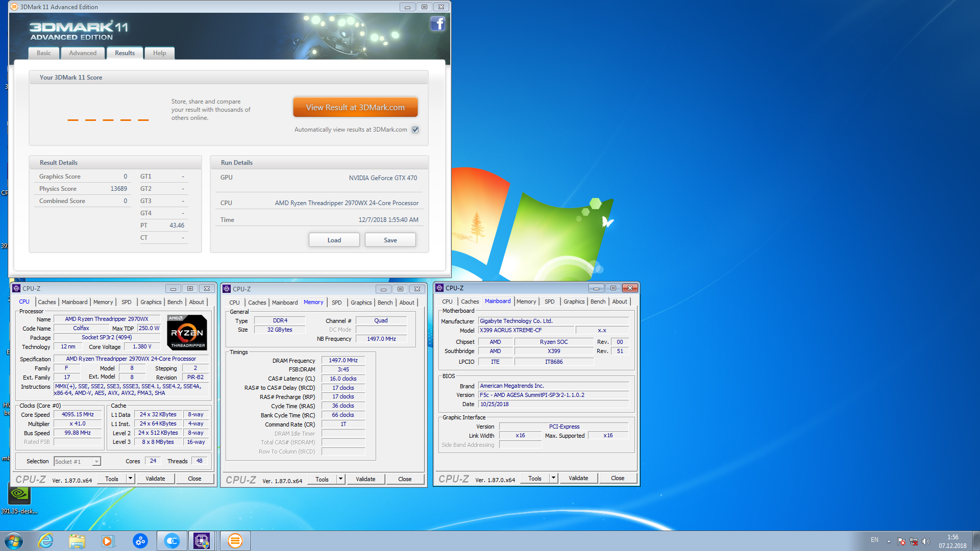
Task: Click the Ryzen Threadripper logo in CPU-Z
Action: [x=187, y=332]
